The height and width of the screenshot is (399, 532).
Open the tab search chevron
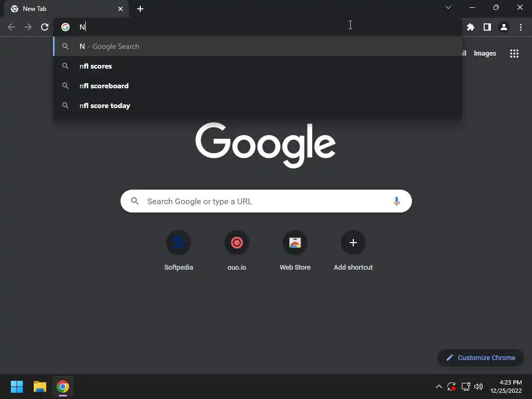tap(448, 7)
